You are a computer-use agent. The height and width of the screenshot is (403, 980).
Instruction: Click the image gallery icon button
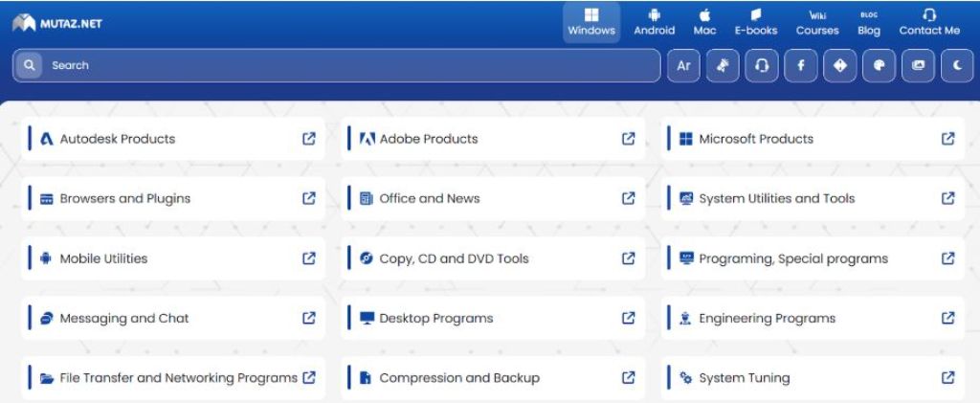(918, 66)
